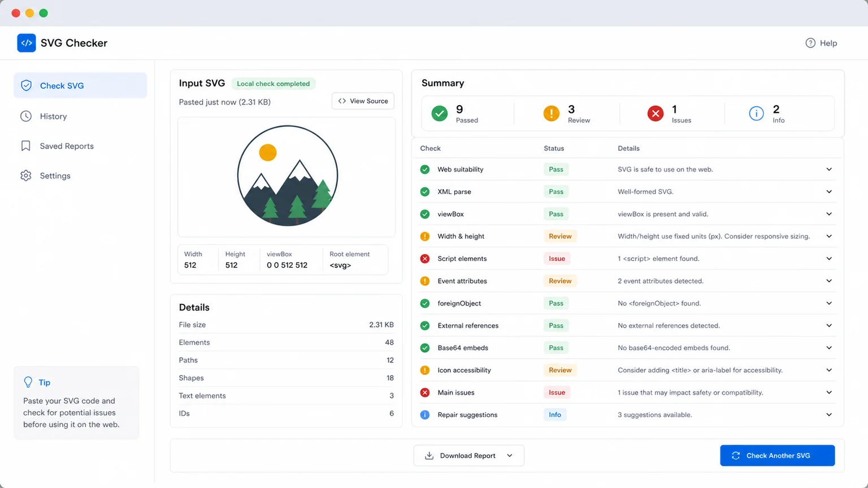Click the SVG Checker logo icon
The image size is (868, 488).
pos(27,43)
